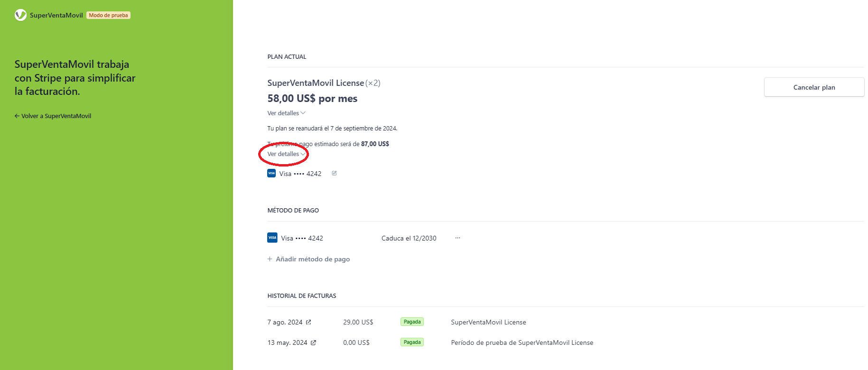
Task: Click Volver a SuperVentaMovil link
Action: (x=53, y=116)
